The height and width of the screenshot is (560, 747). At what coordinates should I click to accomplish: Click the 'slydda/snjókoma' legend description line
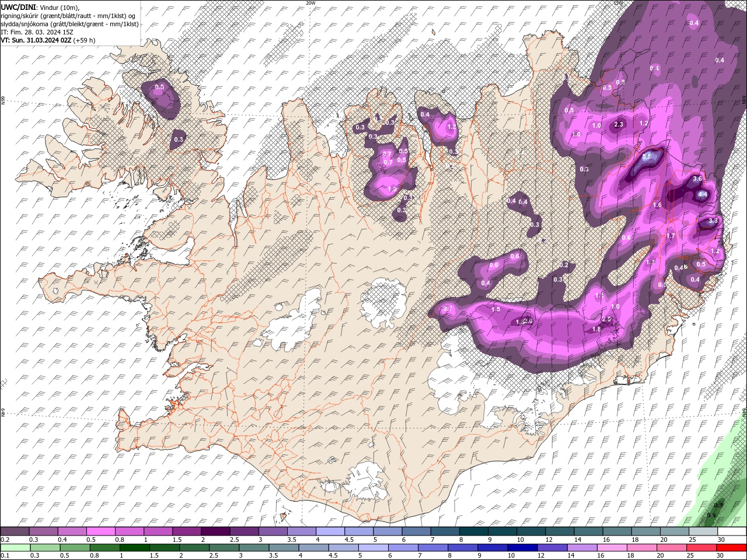click(69, 24)
